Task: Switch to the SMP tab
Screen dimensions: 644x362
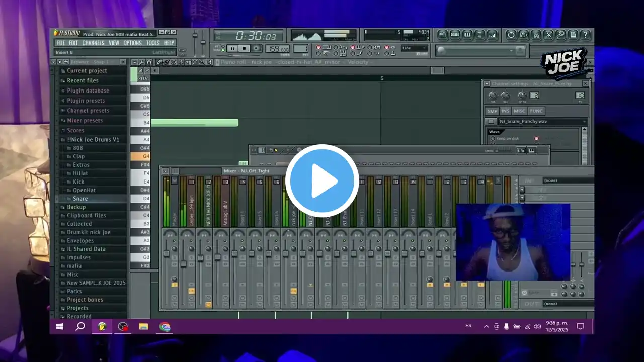Action: click(492, 111)
